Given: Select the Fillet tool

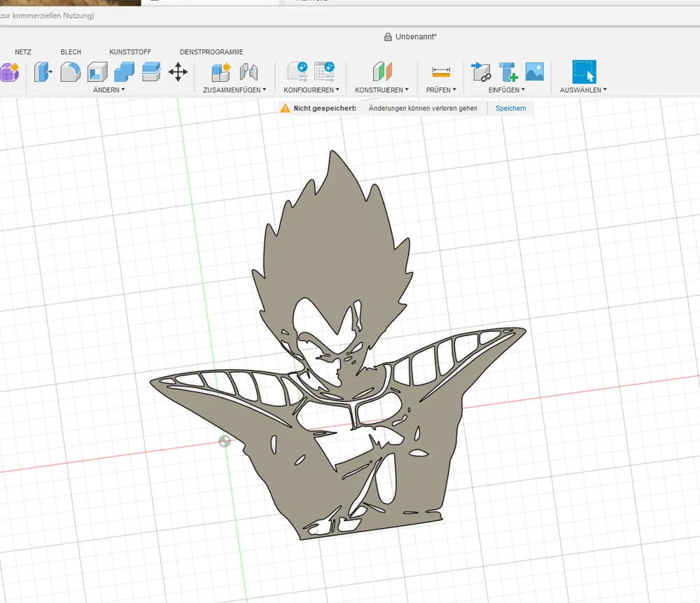Looking at the screenshot, I should [70, 72].
